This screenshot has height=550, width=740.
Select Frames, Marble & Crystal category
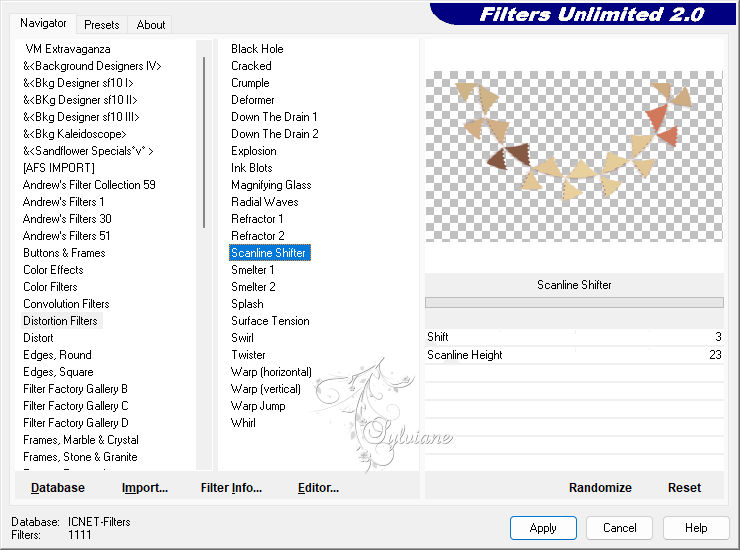pyautogui.click(x=81, y=440)
